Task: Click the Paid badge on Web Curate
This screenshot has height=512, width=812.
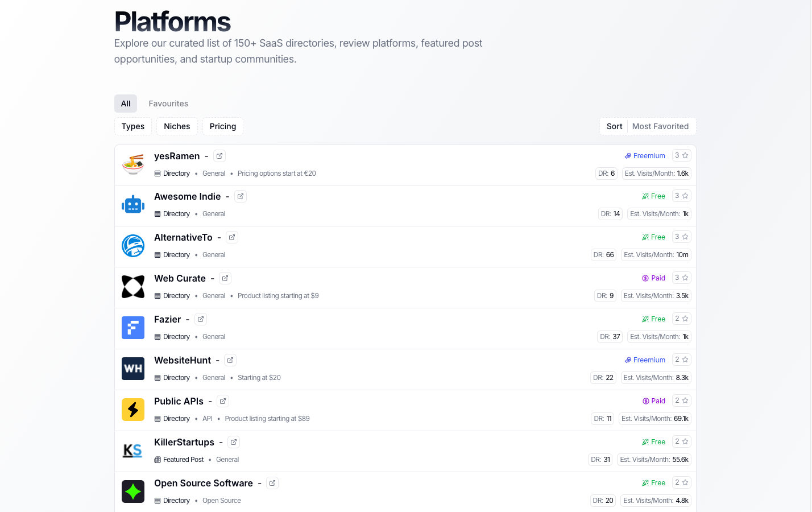Action: click(x=653, y=278)
